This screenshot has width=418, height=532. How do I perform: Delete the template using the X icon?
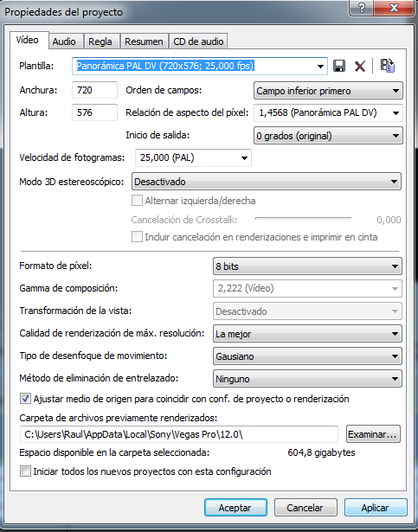click(x=360, y=66)
